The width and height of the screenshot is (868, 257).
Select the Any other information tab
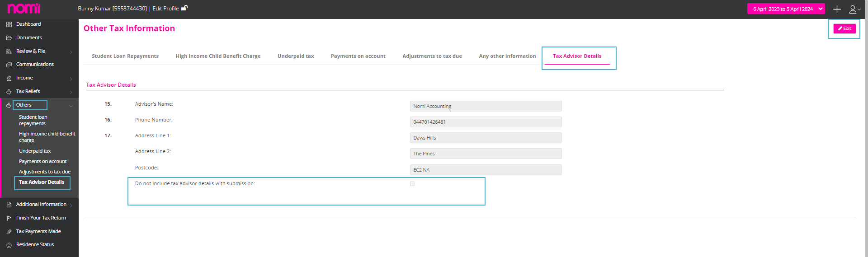[x=507, y=56]
